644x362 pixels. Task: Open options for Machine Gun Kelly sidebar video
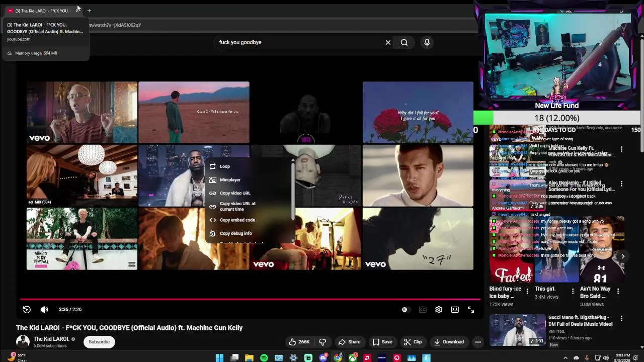(621, 149)
